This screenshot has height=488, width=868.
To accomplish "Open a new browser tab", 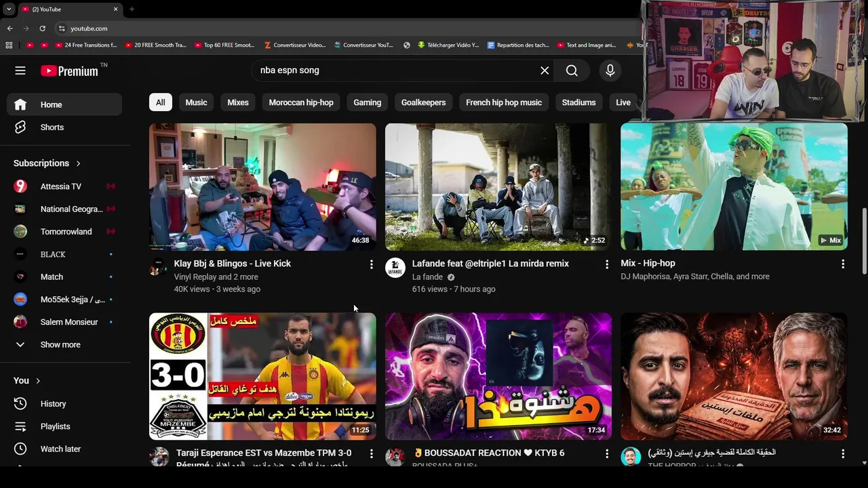I will pyautogui.click(x=132, y=9).
